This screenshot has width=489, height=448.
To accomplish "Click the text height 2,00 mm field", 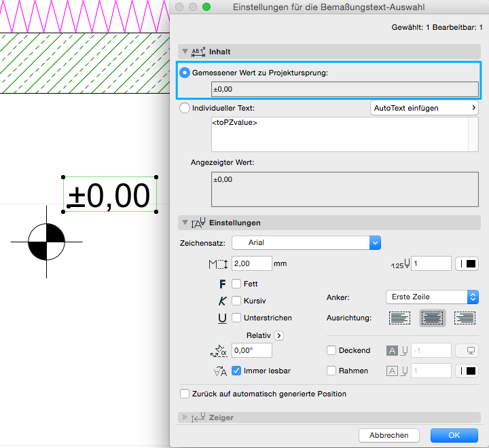I will point(251,263).
